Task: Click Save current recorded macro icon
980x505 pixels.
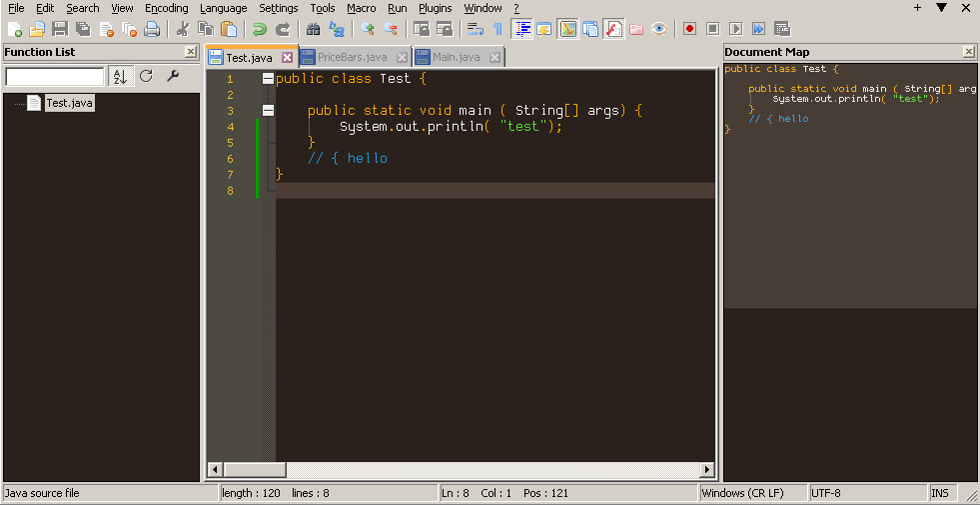Action: (782, 29)
